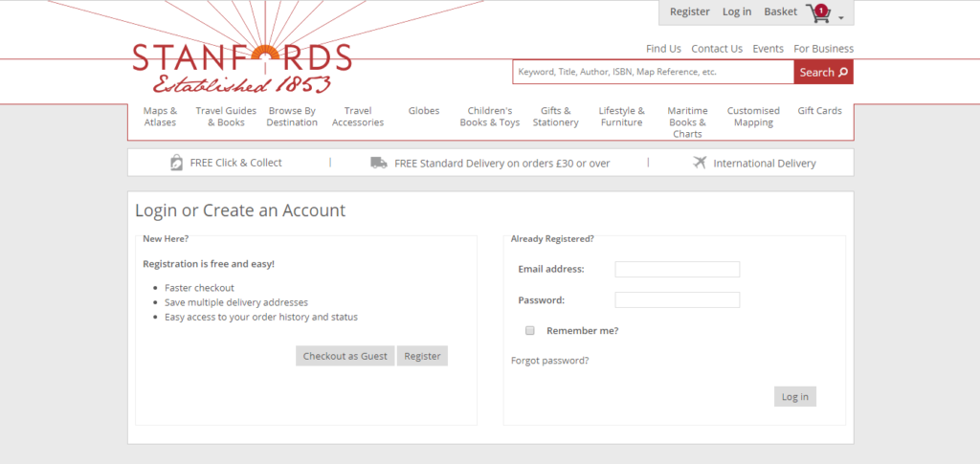Viewport: 980px width, 464px height.
Task: Expand the basket dropdown arrow
Action: [840, 17]
